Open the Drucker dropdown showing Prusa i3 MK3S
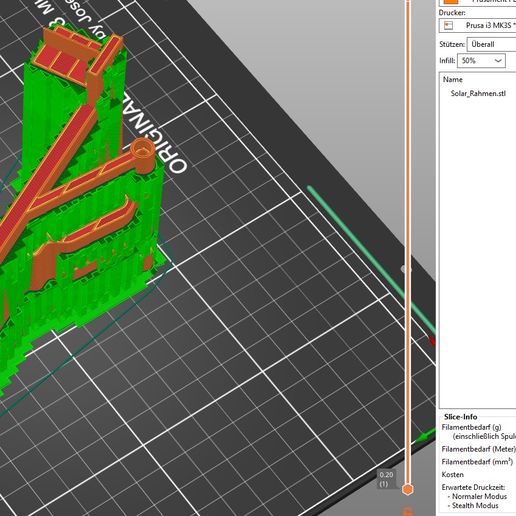The width and height of the screenshot is (516, 516). click(477, 26)
